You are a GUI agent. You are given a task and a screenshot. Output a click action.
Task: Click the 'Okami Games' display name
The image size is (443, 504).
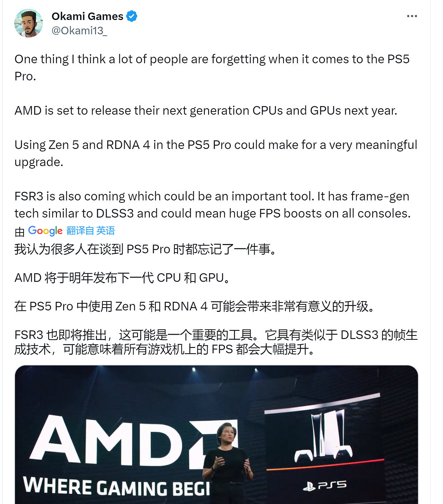click(x=88, y=16)
